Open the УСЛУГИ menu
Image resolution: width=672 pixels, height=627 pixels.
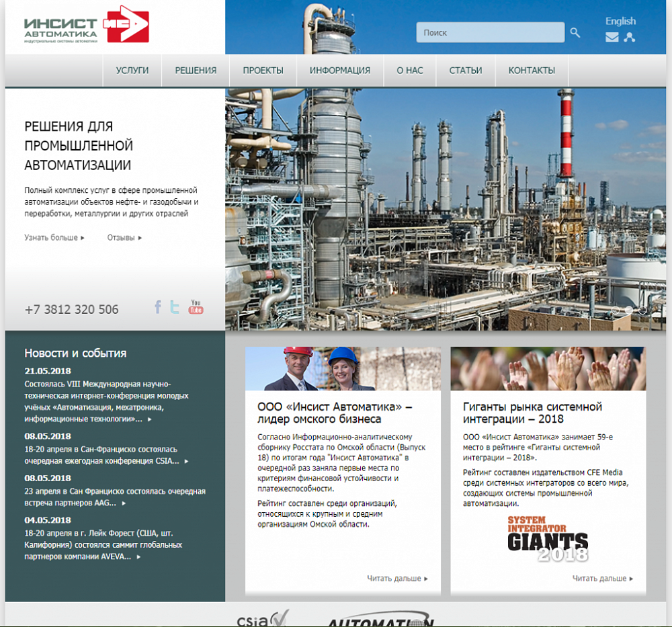click(132, 71)
